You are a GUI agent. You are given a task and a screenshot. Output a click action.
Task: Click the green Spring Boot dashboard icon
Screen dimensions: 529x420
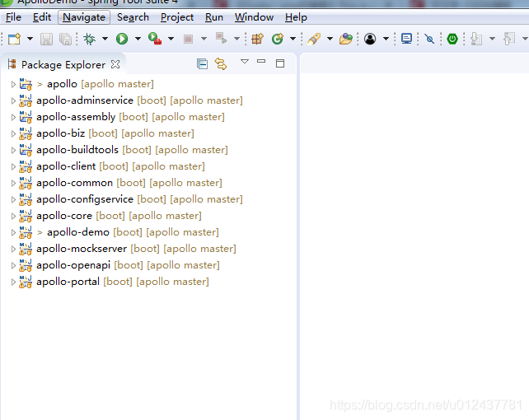(452, 39)
